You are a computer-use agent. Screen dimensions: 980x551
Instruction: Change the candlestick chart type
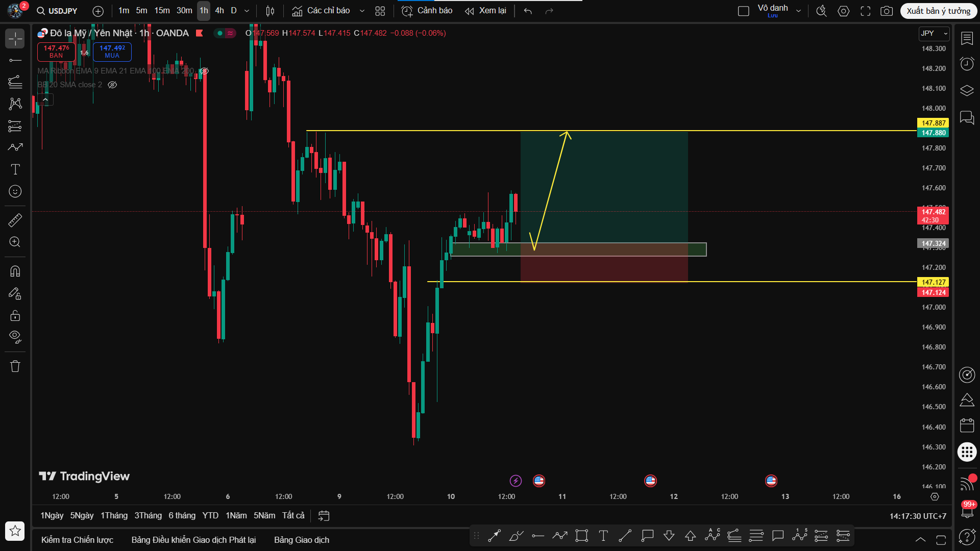point(270,11)
